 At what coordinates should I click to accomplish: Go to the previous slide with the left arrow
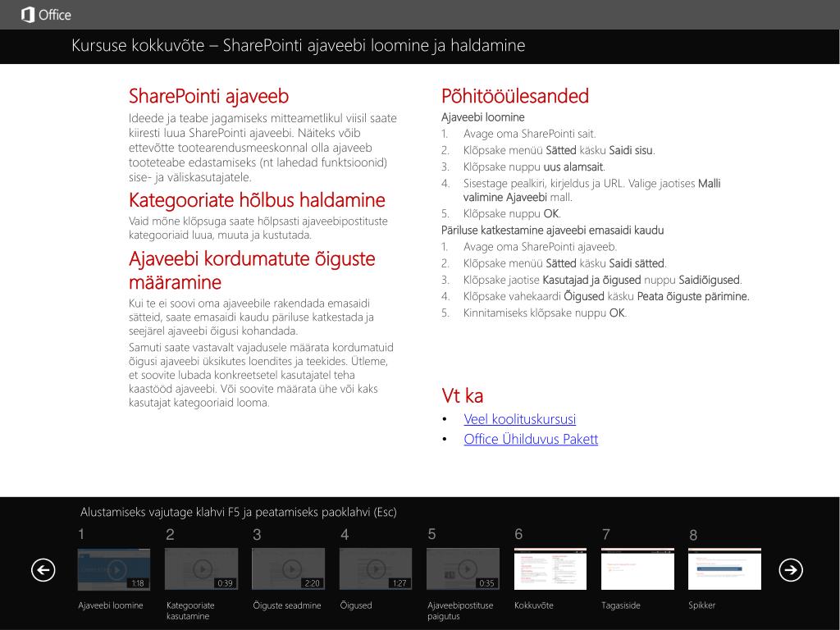[x=43, y=569]
